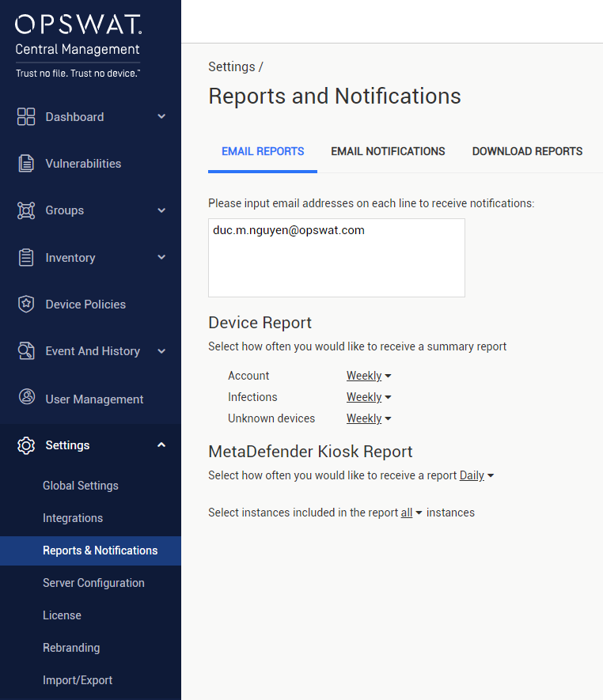Expand the Event And History chevron
The width and height of the screenshot is (603, 700).
click(x=161, y=351)
